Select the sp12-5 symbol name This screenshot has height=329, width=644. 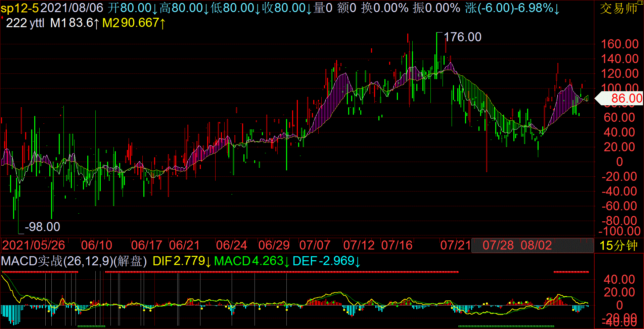click(19, 8)
